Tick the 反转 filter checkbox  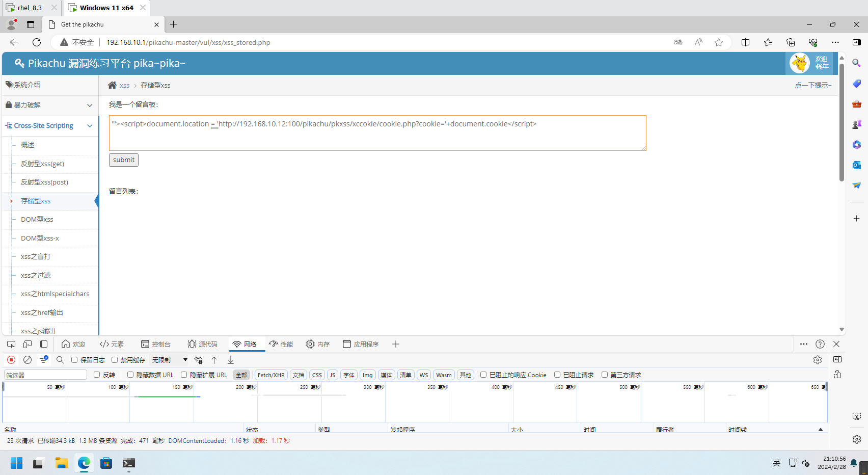click(97, 375)
